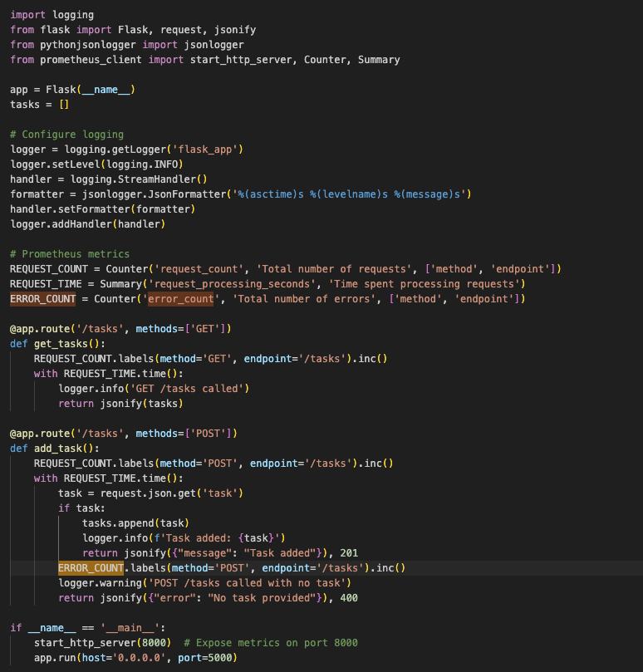Click the 'REQUEST_TIME = Summary' definition
The height and width of the screenshot is (672, 643).
76,284
